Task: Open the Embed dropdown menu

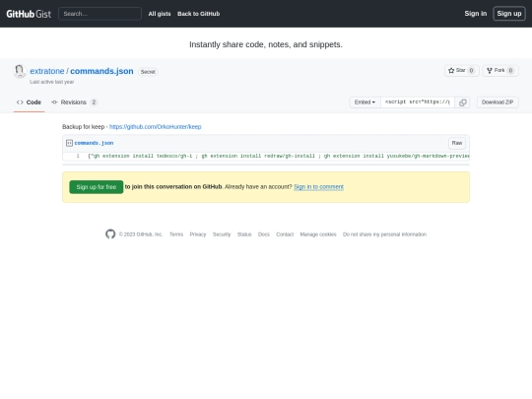Action: pos(366,102)
